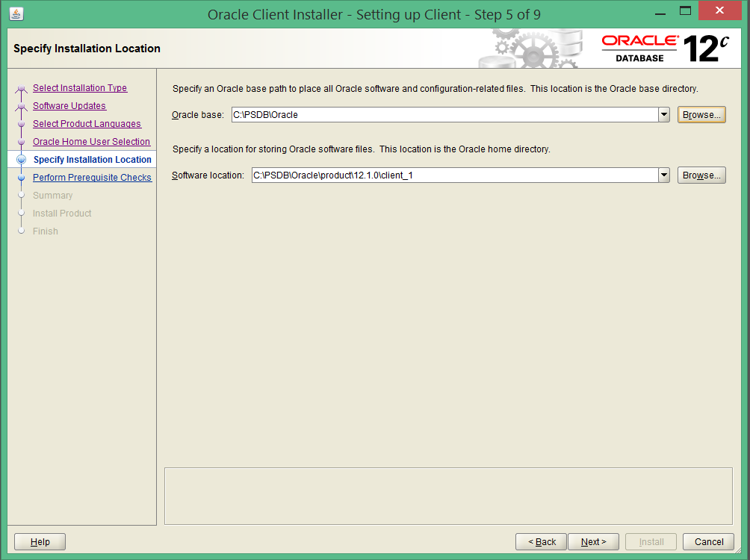Browse for the Software location directory
The height and width of the screenshot is (560, 750).
tap(701, 175)
